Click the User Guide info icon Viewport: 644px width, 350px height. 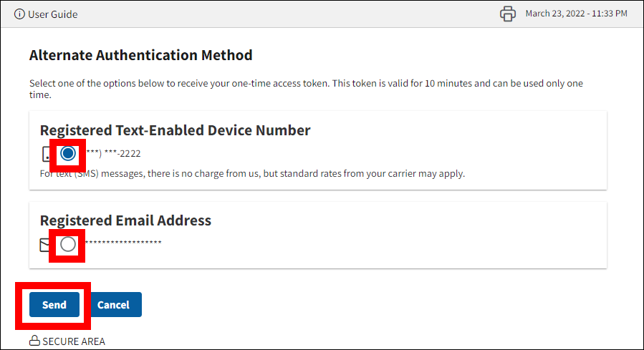coord(19,14)
